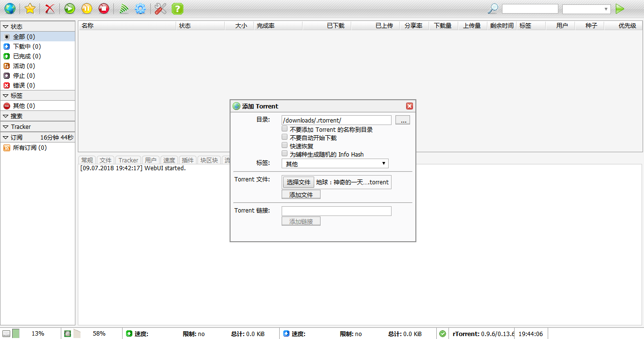Expand the 搜索 sidebar section
The width and height of the screenshot is (644, 339).
37,116
